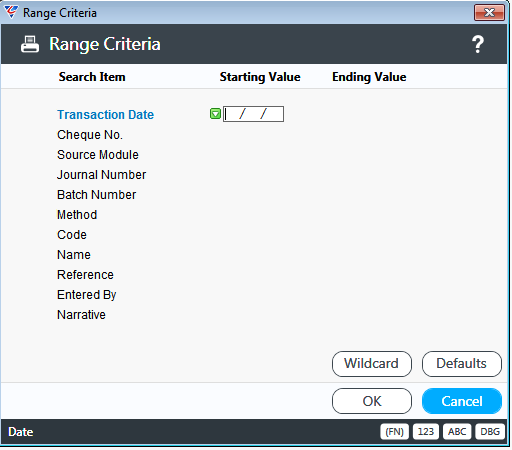Confirm the criteria with OK

pyautogui.click(x=372, y=401)
